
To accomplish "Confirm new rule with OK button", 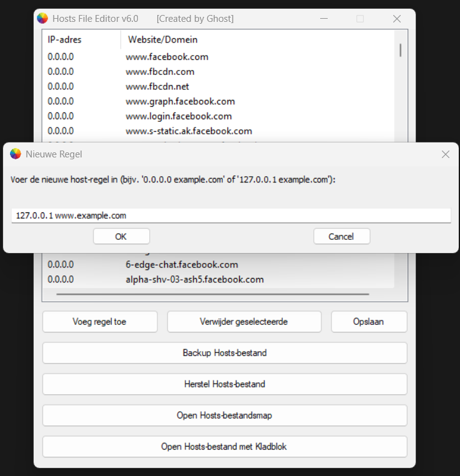I will (121, 236).
